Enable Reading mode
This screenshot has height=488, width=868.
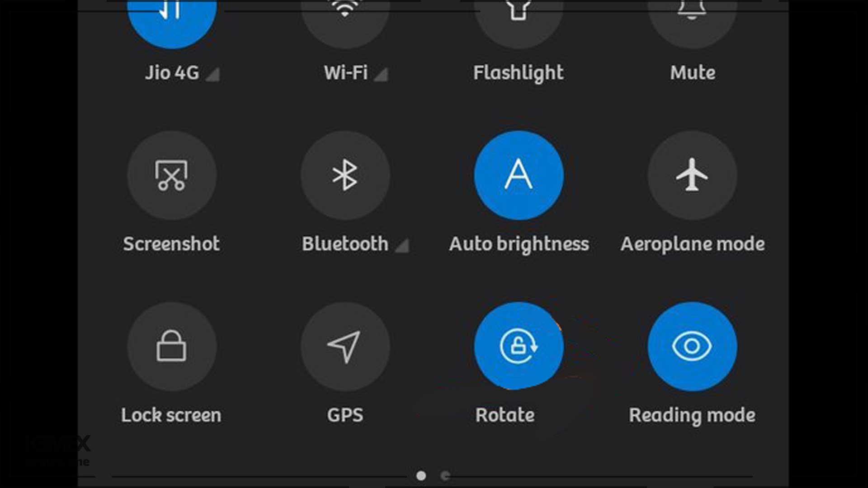coord(692,346)
